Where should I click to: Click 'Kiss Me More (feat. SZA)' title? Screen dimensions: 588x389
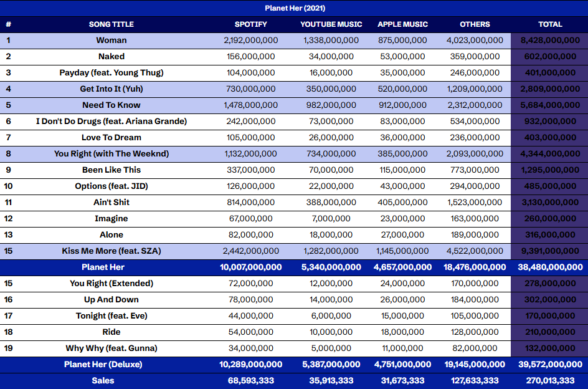(111, 251)
